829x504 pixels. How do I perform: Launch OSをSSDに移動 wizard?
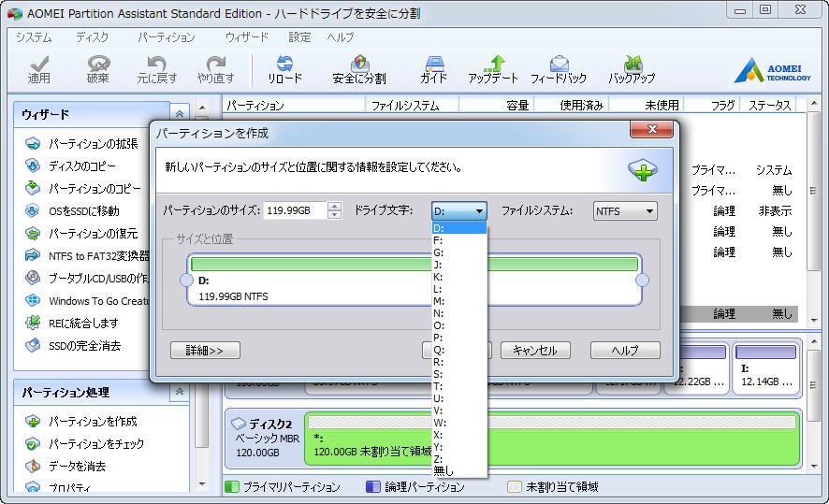pos(72,210)
